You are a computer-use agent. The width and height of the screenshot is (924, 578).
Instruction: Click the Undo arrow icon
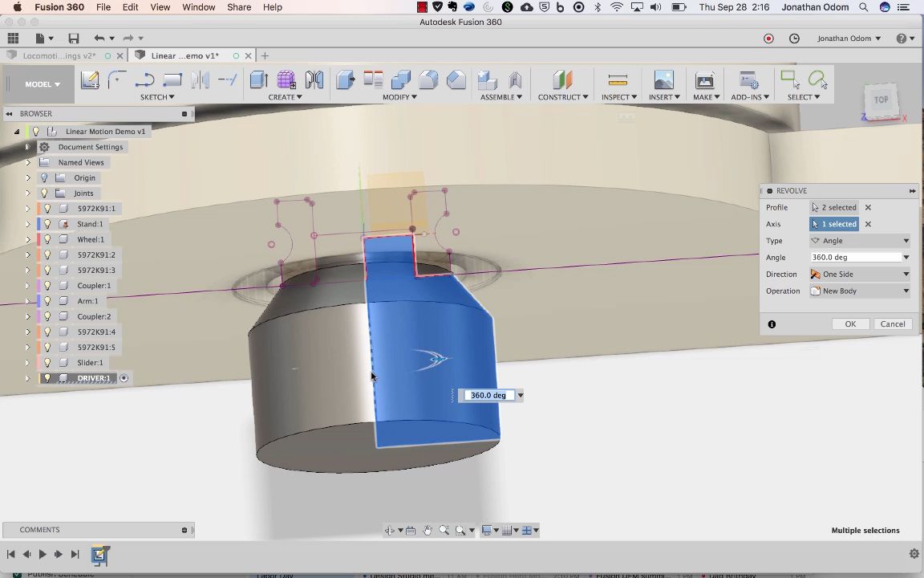(99, 39)
